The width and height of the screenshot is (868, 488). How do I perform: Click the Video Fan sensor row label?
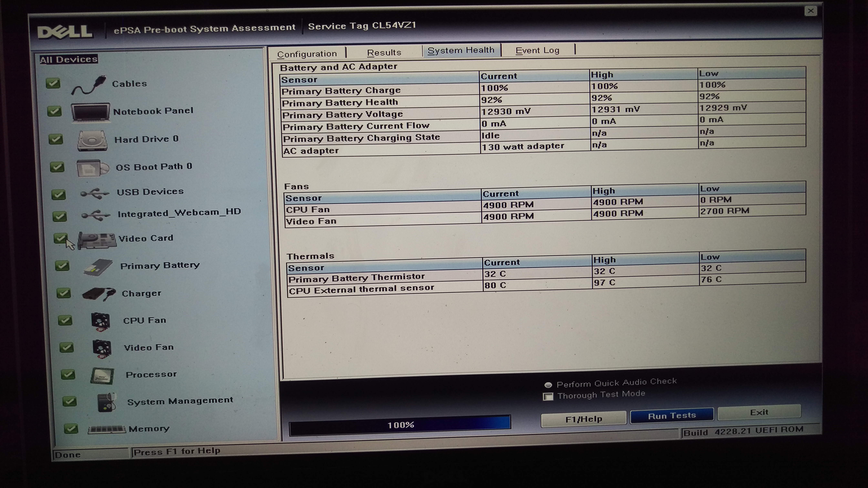[311, 221]
